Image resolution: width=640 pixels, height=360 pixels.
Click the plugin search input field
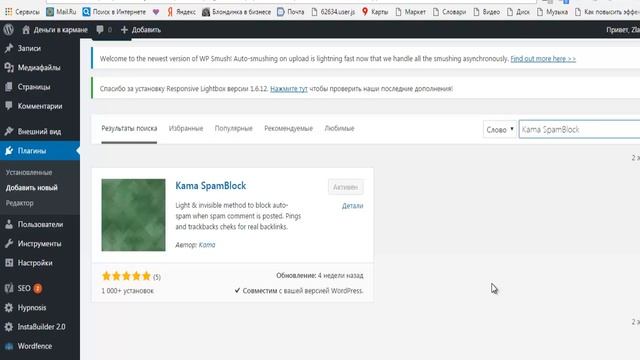point(579,130)
